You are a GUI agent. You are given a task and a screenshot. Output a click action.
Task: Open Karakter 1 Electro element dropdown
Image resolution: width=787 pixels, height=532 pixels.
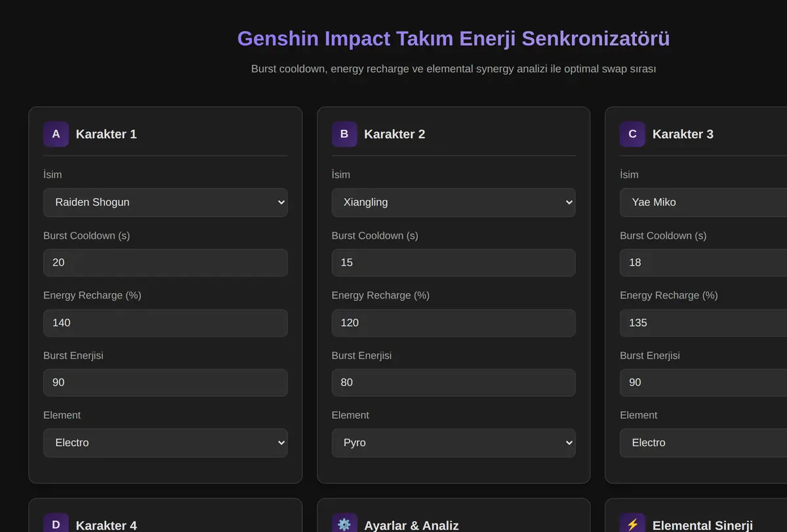coord(165,443)
